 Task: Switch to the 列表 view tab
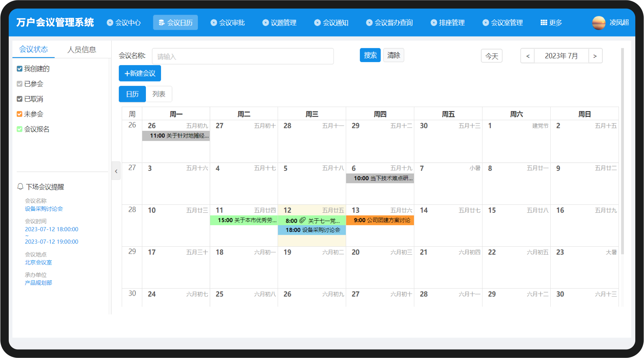tap(159, 94)
